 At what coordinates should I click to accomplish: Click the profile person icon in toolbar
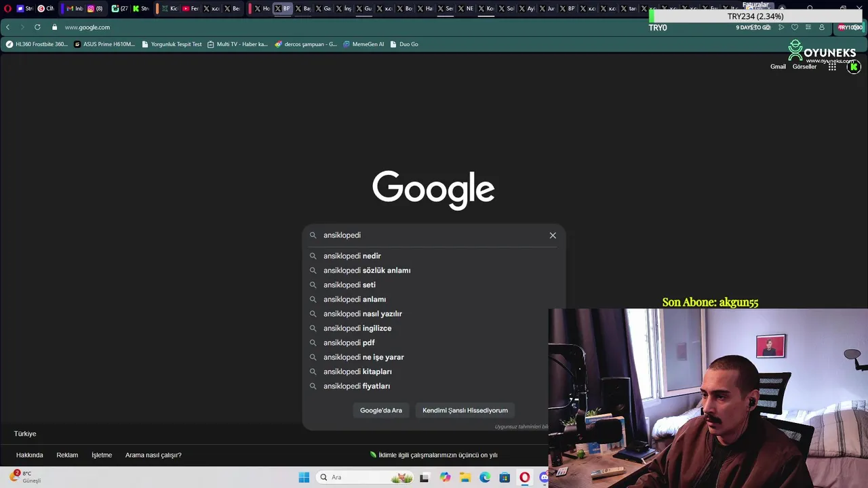822,27
